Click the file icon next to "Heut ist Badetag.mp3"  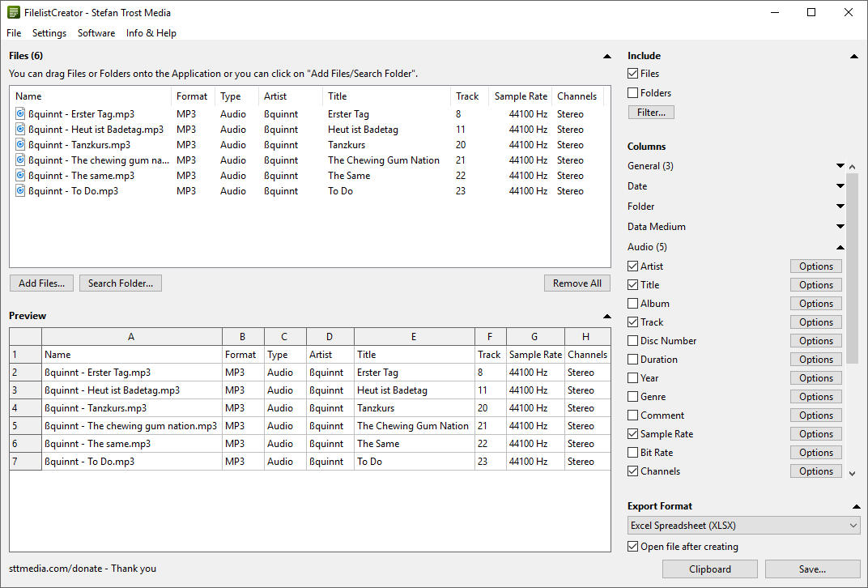pyautogui.click(x=19, y=129)
